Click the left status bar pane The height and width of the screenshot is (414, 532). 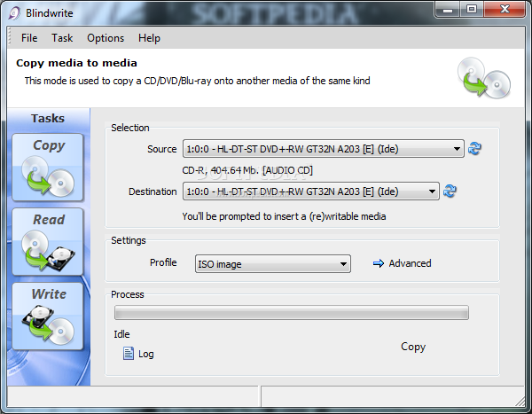(134, 396)
